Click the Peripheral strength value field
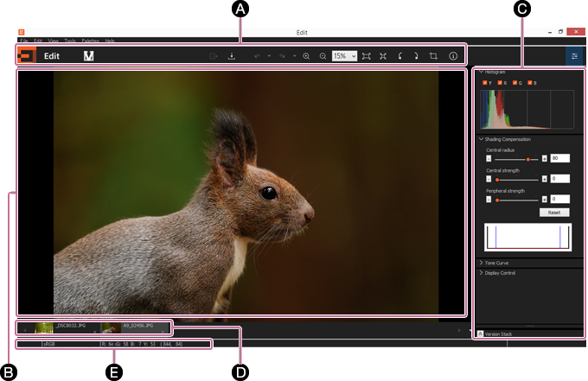This screenshot has height=381, width=588. click(559, 199)
